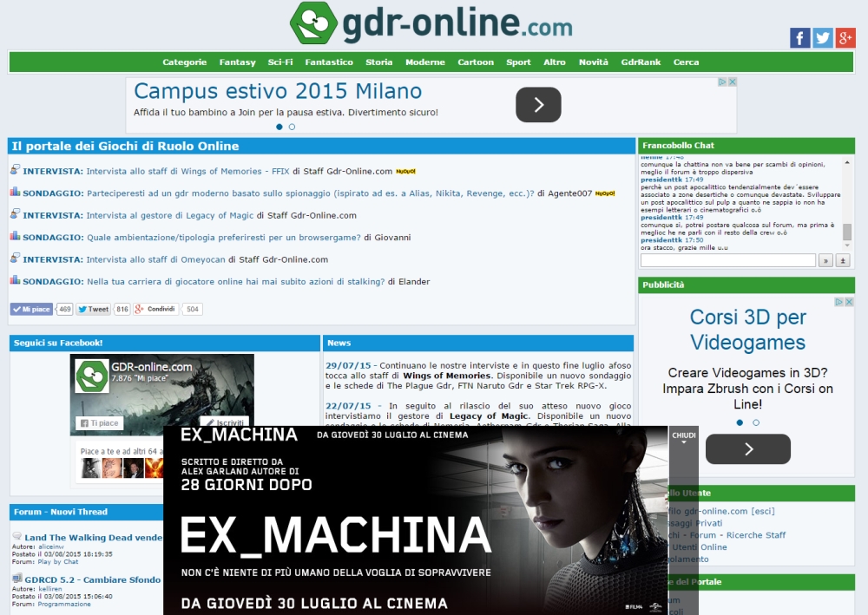This screenshot has height=615, width=868.
Task: Open author kelliren profile link
Action: [x=49, y=589]
